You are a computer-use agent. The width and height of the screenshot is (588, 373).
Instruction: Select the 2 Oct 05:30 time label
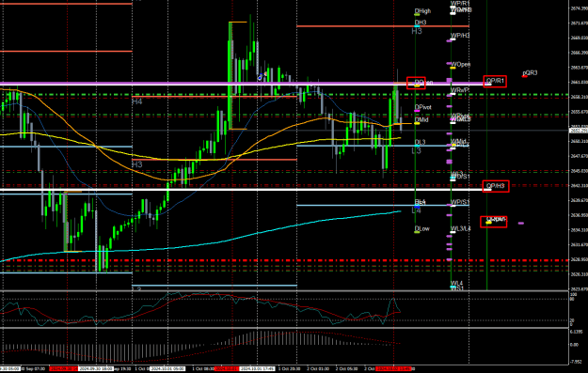pos(346,369)
